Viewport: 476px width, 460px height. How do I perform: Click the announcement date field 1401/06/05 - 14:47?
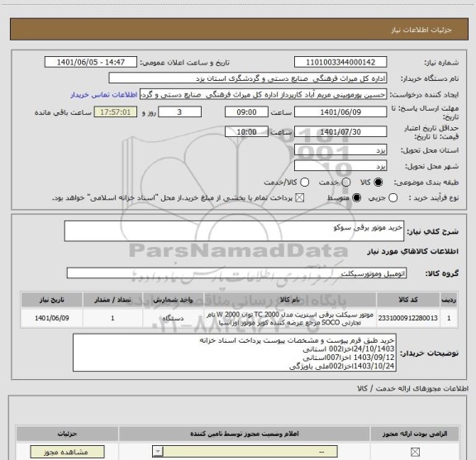(91, 62)
